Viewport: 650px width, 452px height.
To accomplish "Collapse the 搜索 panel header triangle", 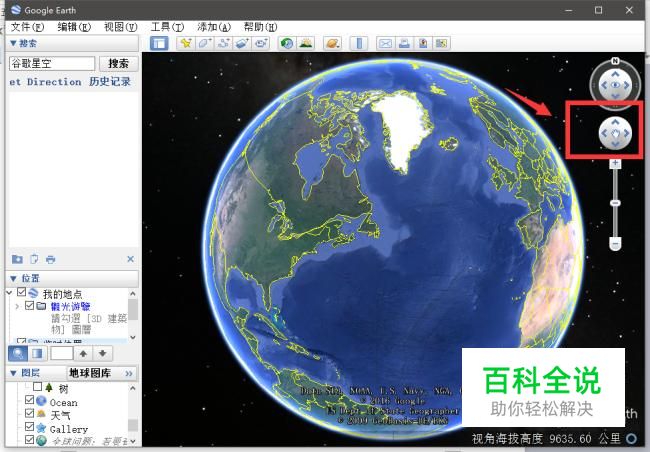I will (13, 43).
